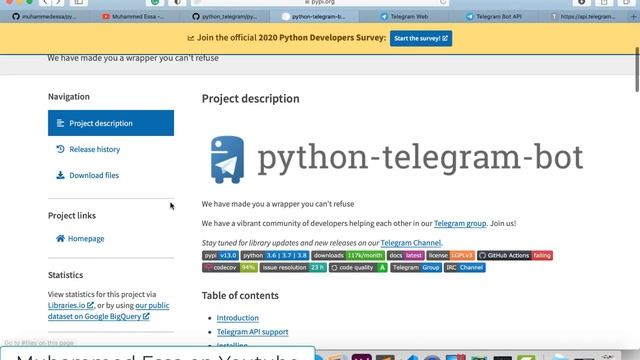The height and width of the screenshot is (360, 640).
Task: Click the issue resolution 23 h badge
Action: 293,268
